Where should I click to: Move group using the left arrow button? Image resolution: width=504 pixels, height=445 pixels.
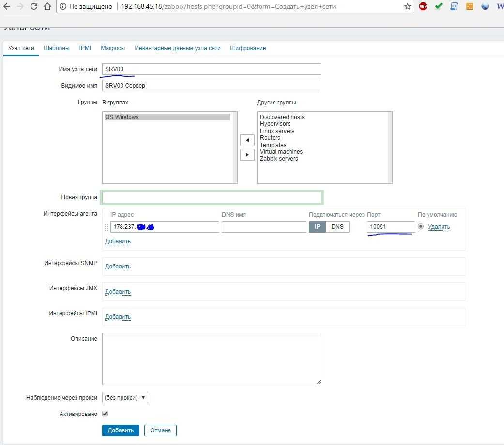[x=247, y=140]
